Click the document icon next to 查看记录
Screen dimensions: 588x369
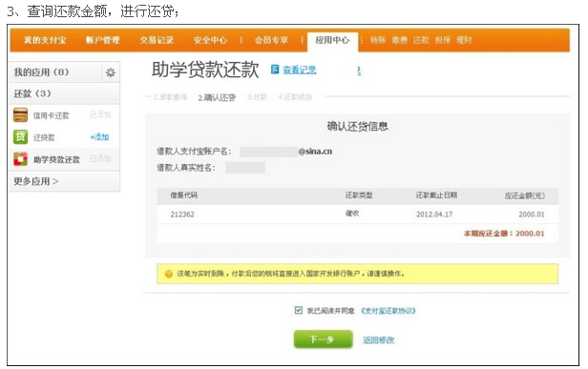275,70
